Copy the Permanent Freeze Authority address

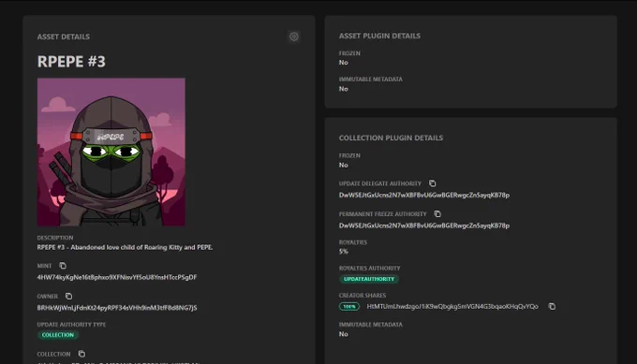coord(437,214)
